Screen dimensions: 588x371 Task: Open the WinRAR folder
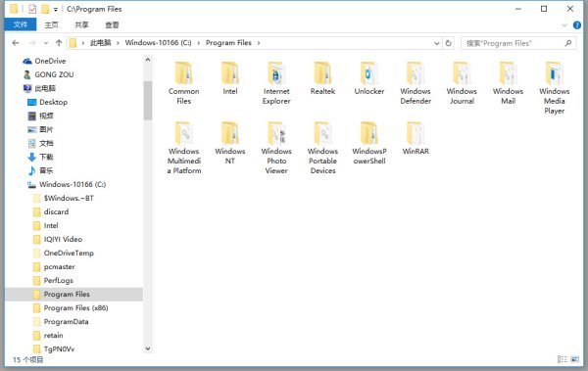tap(416, 138)
